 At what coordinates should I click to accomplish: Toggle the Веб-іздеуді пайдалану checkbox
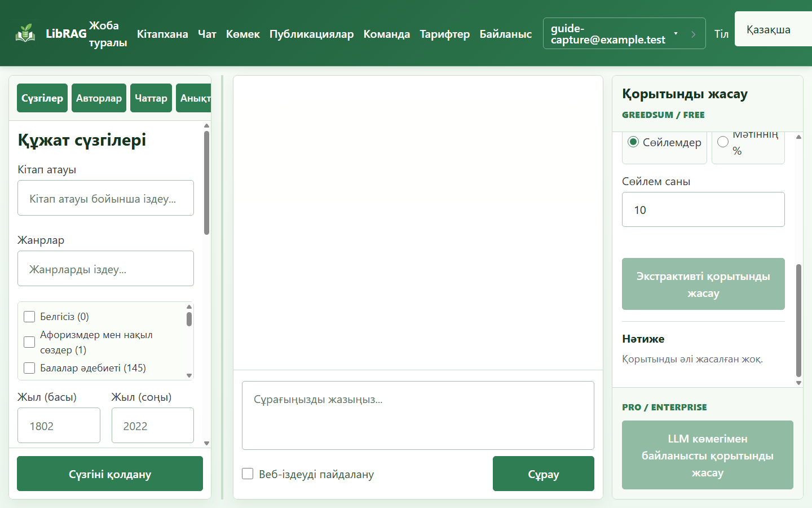[248, 474]
